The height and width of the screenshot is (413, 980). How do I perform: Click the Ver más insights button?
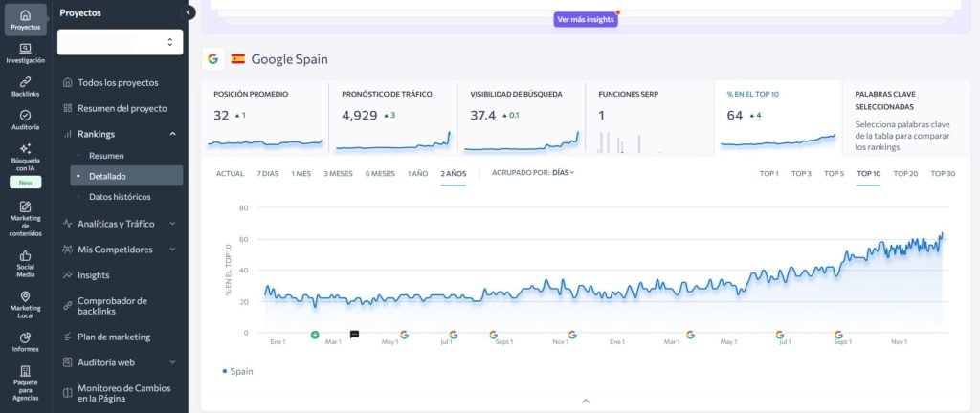(x=585, y=20)
